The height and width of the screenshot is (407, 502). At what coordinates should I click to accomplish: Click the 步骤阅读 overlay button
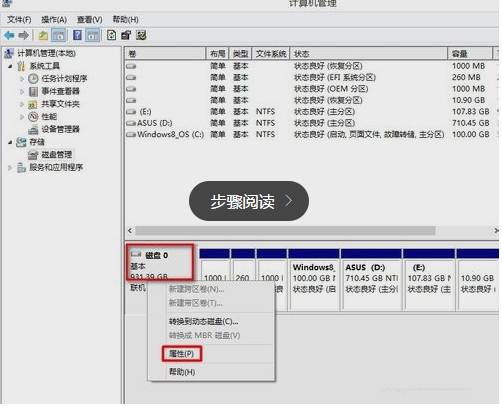249,201
